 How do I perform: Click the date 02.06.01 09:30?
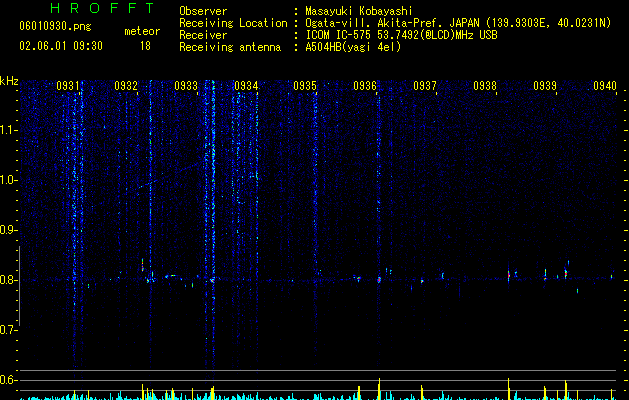pos(61,46)
